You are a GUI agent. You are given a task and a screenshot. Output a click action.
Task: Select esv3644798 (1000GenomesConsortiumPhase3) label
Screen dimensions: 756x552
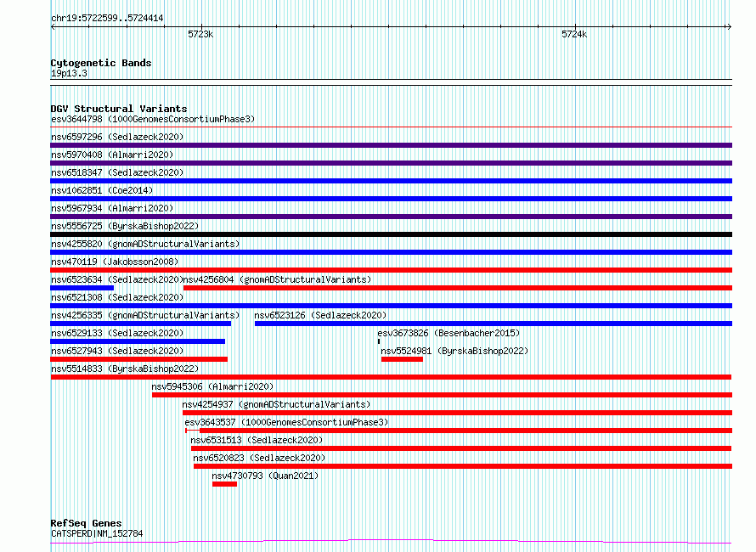153,119
